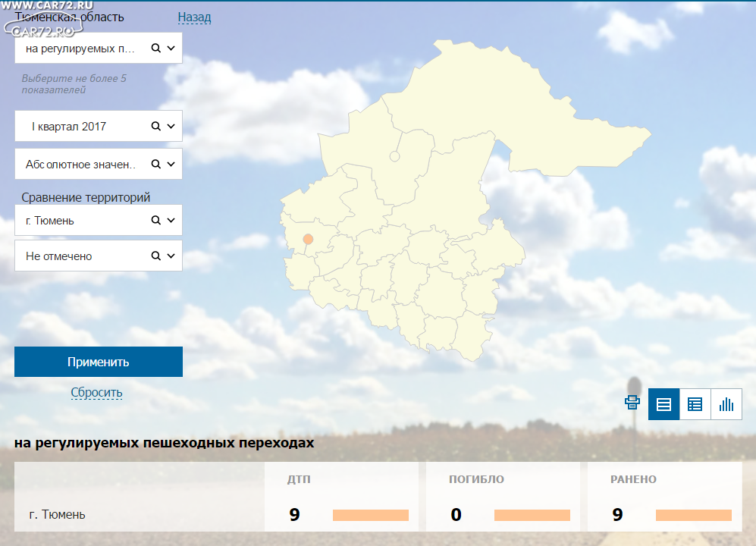
Task: Click search icon in Не отмечено field
Action: tap(155, 256)
